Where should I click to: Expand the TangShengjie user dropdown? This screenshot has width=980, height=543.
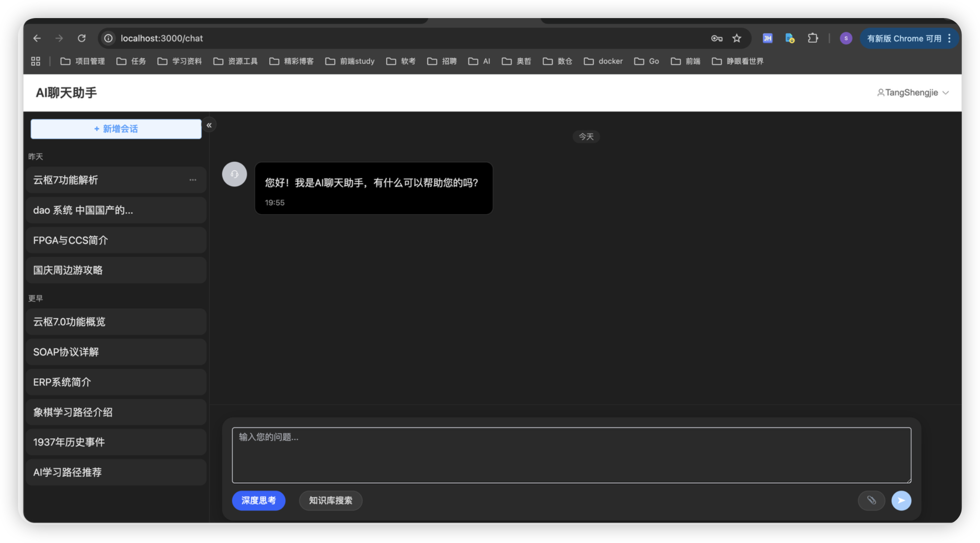coord(913,93)
